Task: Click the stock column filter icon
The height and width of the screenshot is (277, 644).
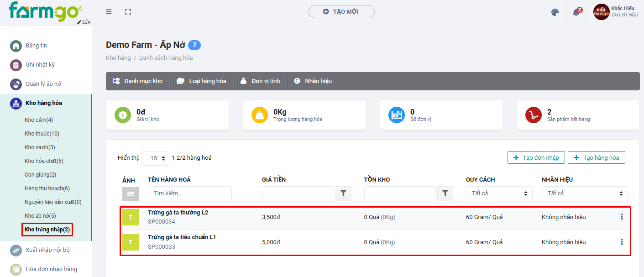Action: (x=445, y=193)
